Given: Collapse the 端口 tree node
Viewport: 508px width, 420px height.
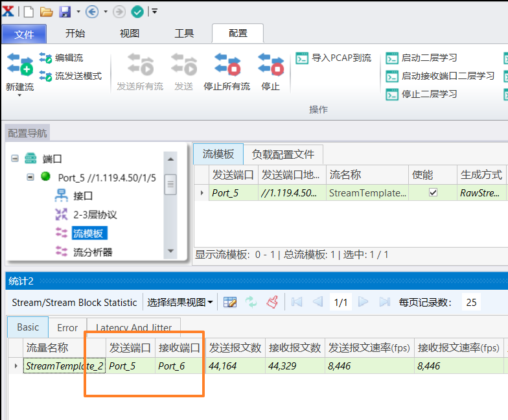Looking at the screenshot, I should click(x=15, y=158).
